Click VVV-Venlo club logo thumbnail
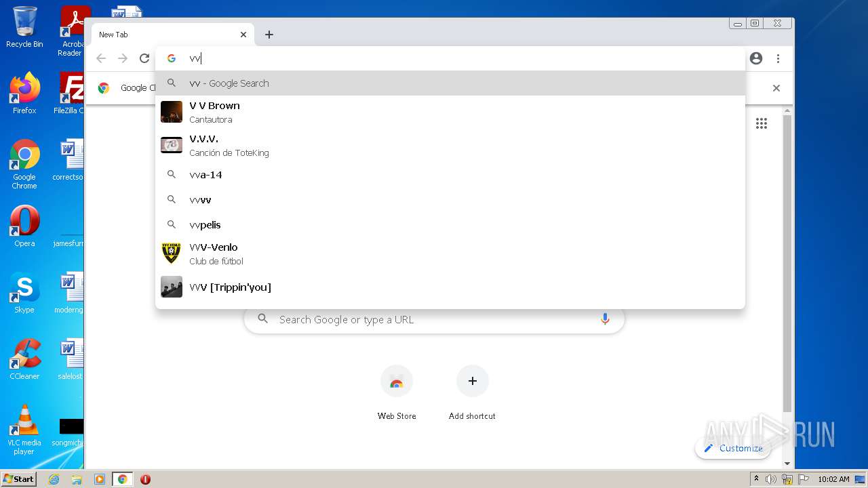 pos(172,253)
